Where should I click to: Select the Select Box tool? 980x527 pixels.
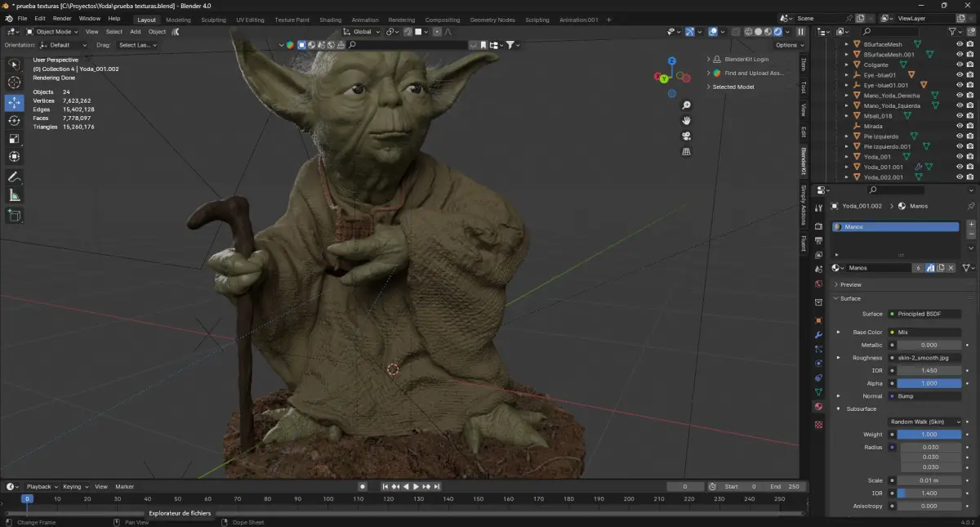click(14, 65)
